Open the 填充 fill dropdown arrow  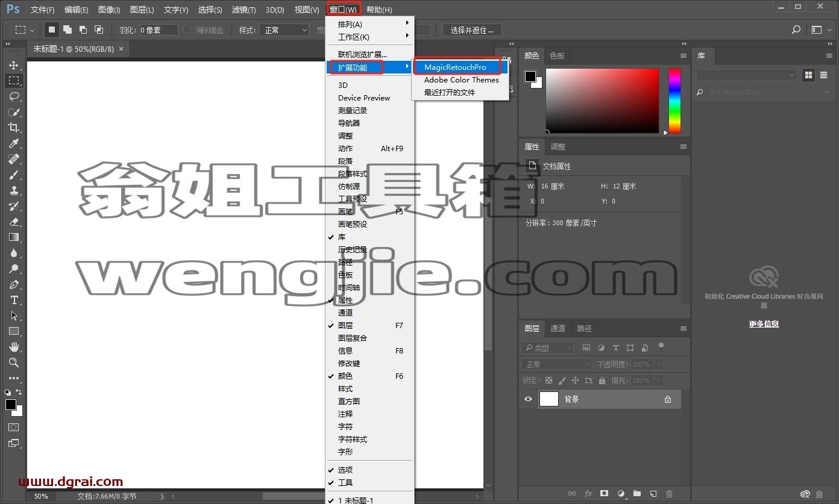pyautogui.click(x=658, y=381)
